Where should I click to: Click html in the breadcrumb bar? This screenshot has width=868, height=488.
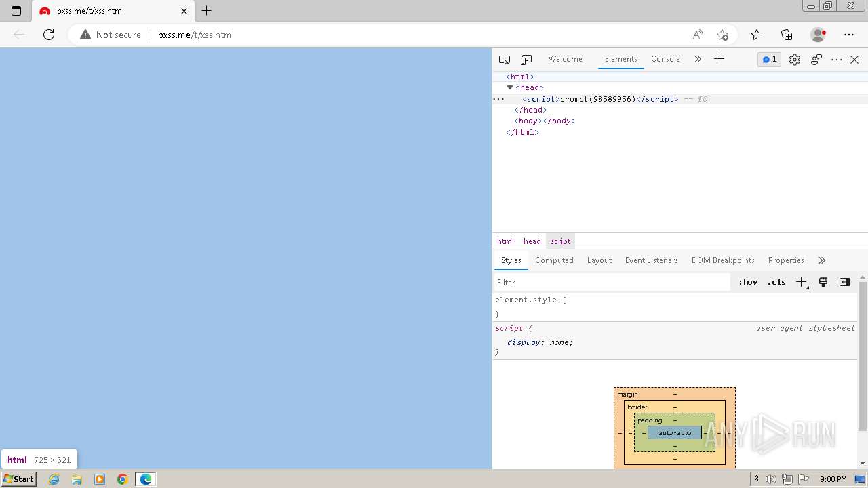(x=505, y=241)
